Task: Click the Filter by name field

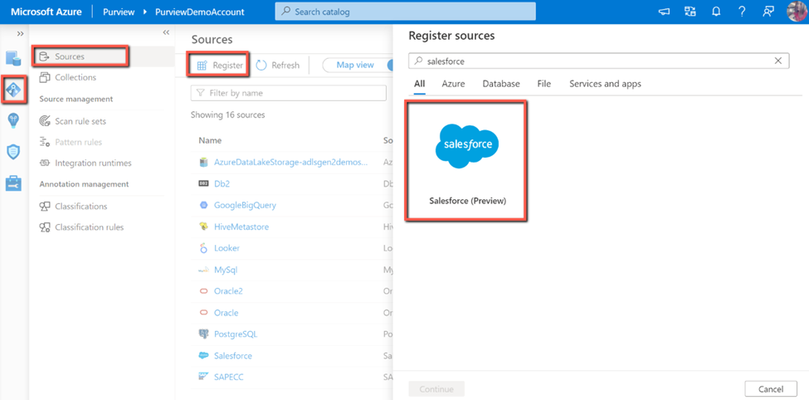Action: [288, 93]
